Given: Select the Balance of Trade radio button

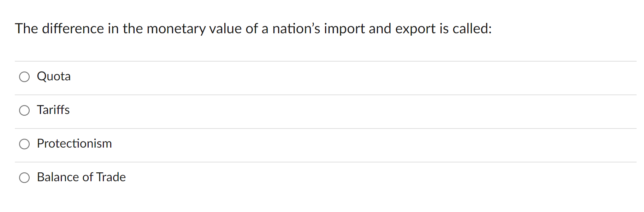Looking at the screenshot, I should click(x=24, y=178).
